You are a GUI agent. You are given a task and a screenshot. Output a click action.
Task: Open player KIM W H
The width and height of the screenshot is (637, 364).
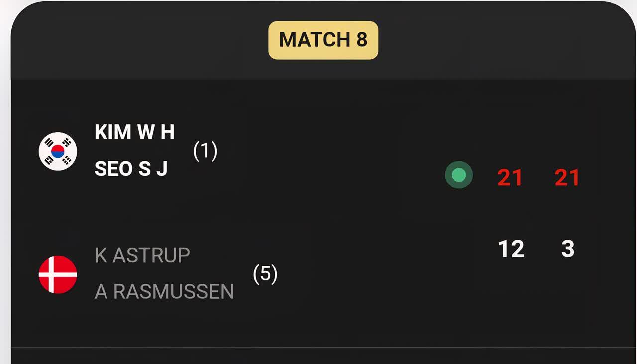(134, 133)
